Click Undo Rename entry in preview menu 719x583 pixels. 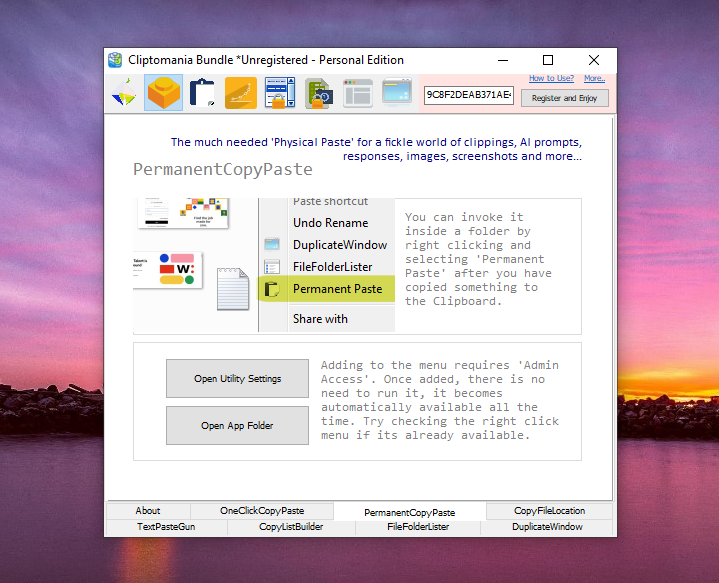(x=331, y=223)
